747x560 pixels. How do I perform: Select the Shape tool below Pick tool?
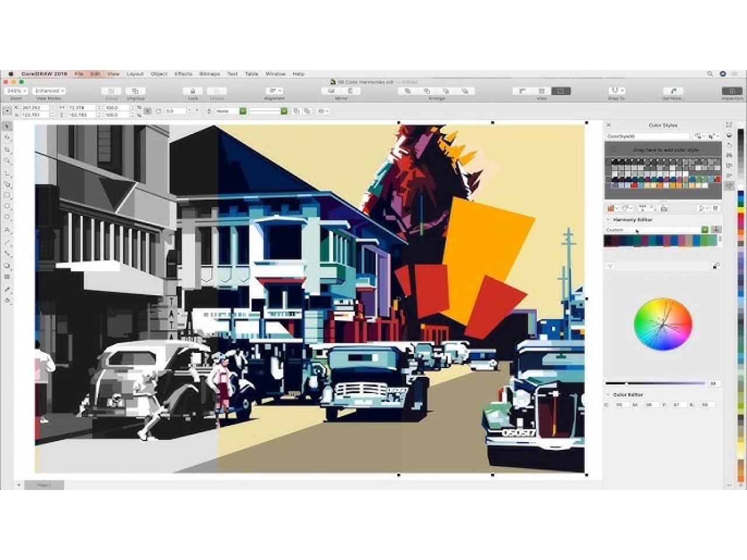tap(8, 138)
